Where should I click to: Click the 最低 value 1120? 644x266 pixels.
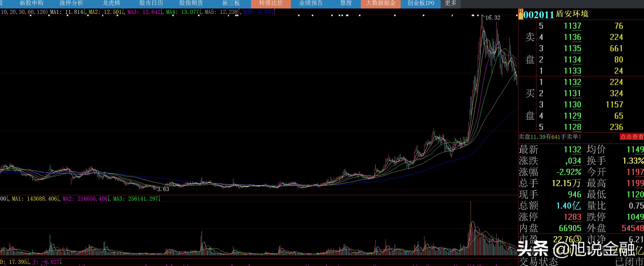635,194
